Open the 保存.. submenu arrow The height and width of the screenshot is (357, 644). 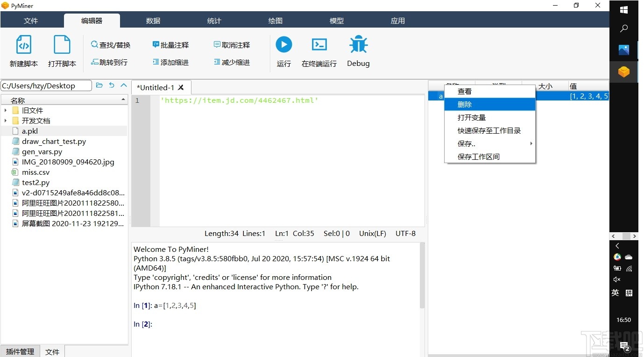pos(531,143)
